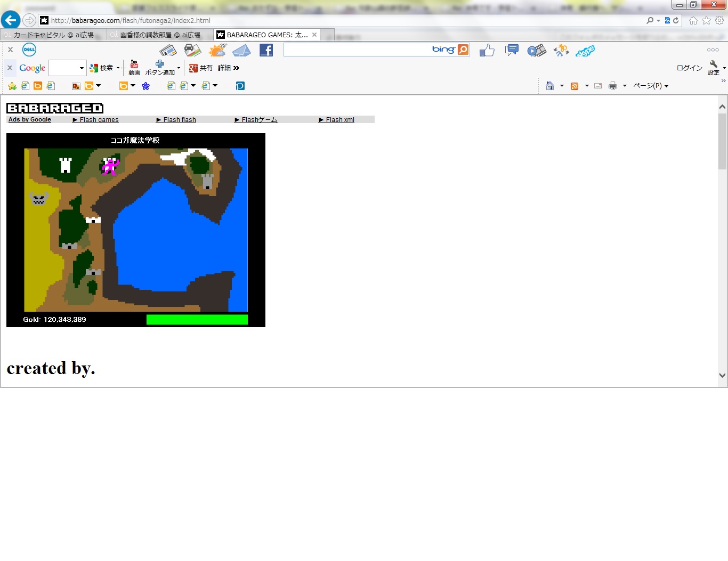Click the scrollbar down arrow
This screenshot has height=561, width=728.
[722, 375]
